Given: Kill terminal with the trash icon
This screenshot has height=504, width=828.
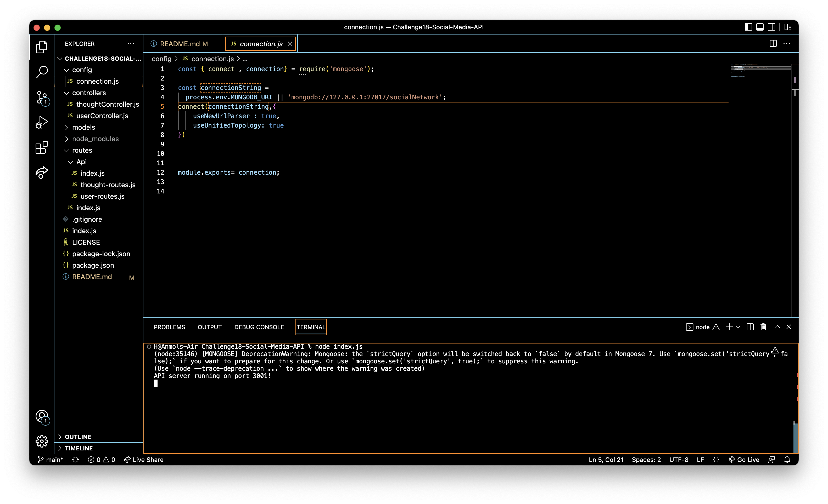Looking at the screenshot, I should (x=763, y=327).
